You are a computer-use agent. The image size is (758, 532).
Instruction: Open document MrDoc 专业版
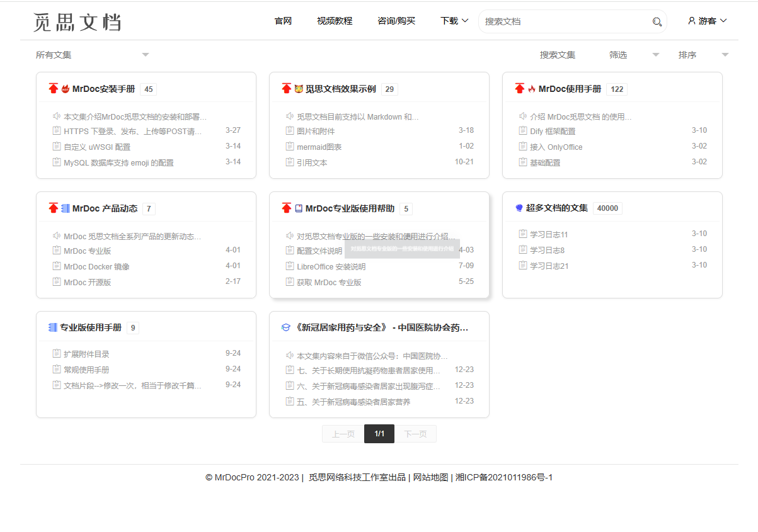87,251
